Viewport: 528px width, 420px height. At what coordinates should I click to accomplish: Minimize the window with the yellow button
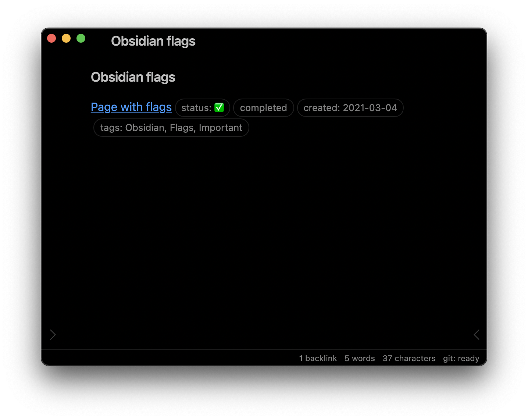point(66,38)
